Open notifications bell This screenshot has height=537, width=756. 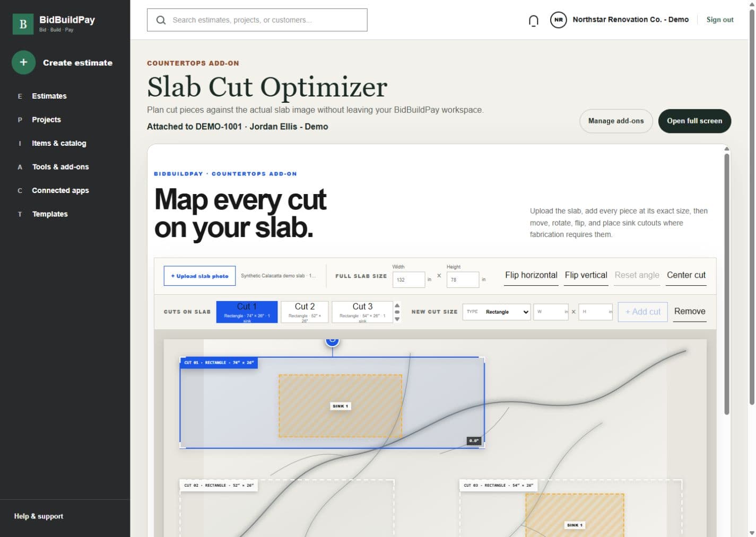(534, 21)
